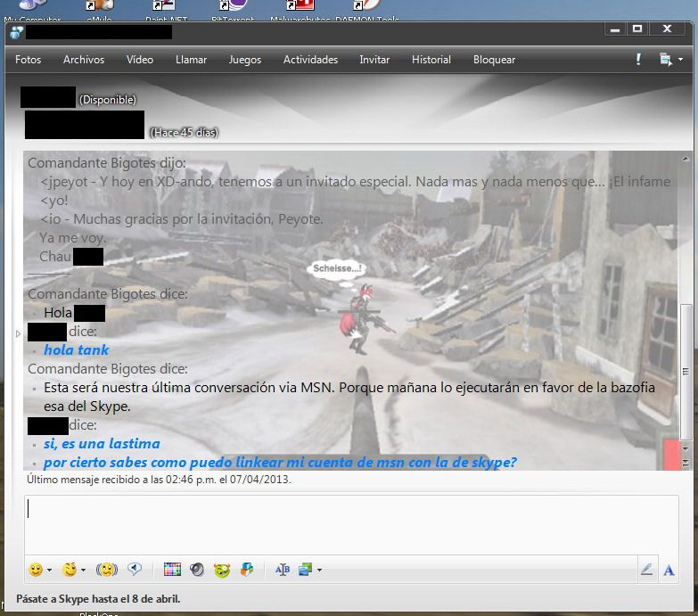Open the Paint.NET desktop shortcut
The width and height of the screenshot is (698, 616).
pos(166,10)
